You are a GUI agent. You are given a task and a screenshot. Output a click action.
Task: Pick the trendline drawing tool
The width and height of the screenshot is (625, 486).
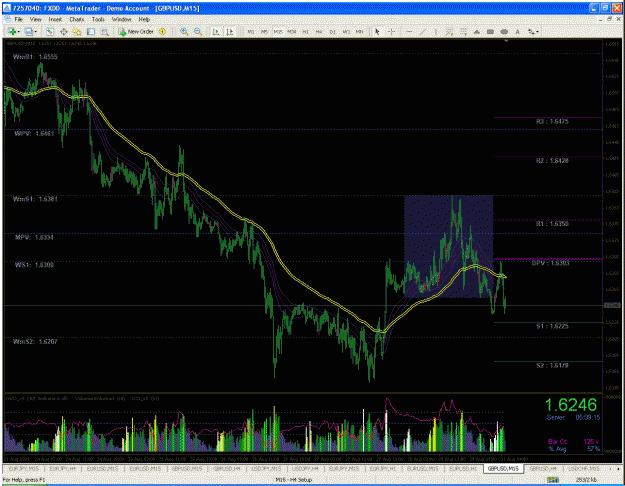click(423, 31)
